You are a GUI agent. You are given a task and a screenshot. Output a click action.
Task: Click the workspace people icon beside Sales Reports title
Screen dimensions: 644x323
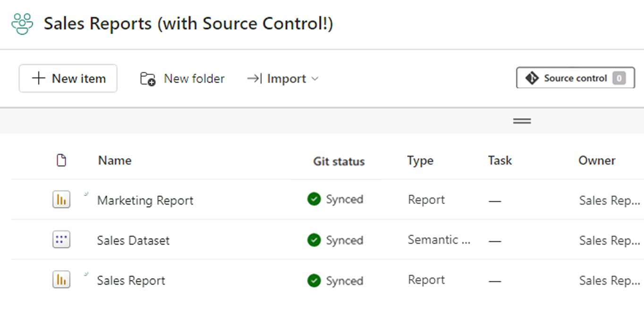22,24
